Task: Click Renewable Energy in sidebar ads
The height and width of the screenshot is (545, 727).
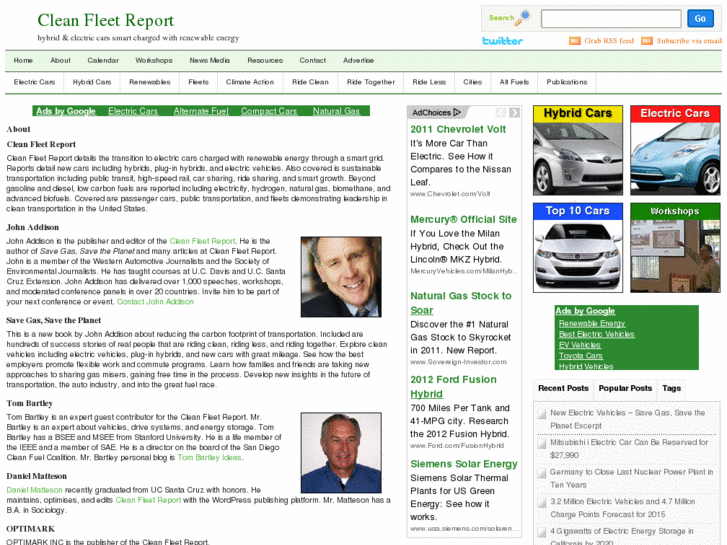Action: tap(592, 323)
